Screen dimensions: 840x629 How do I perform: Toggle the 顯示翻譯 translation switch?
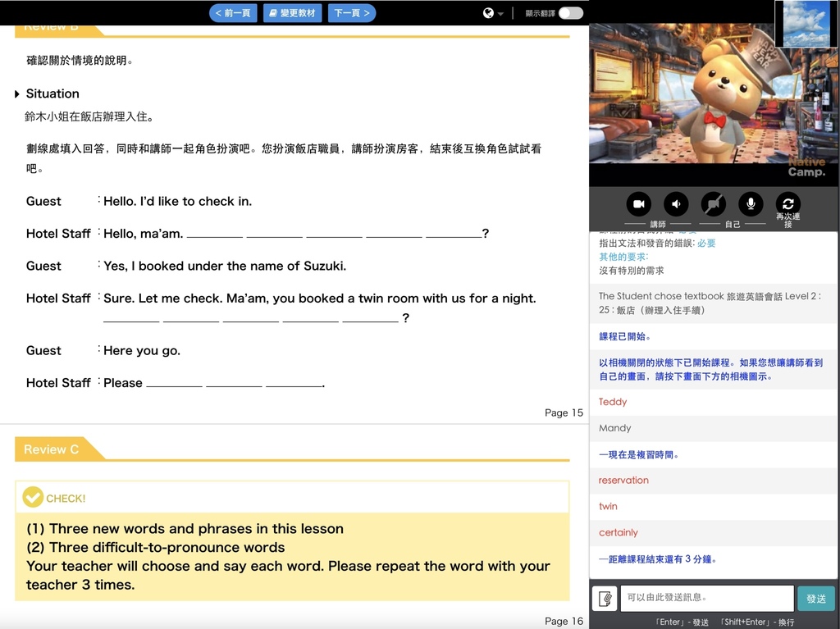pyautogui.click(x=571, y=13)
